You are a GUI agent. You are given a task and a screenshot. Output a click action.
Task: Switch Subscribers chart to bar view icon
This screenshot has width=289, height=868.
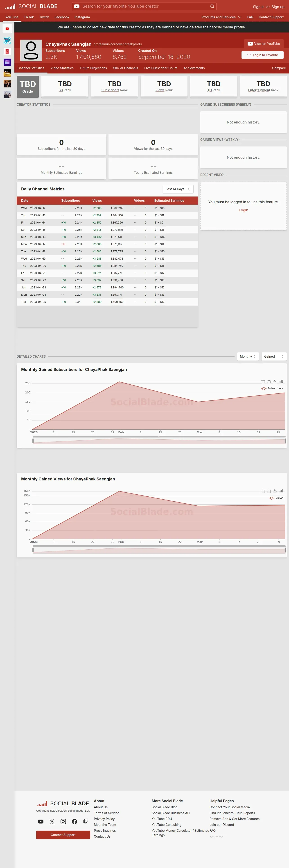click(281, 382)
